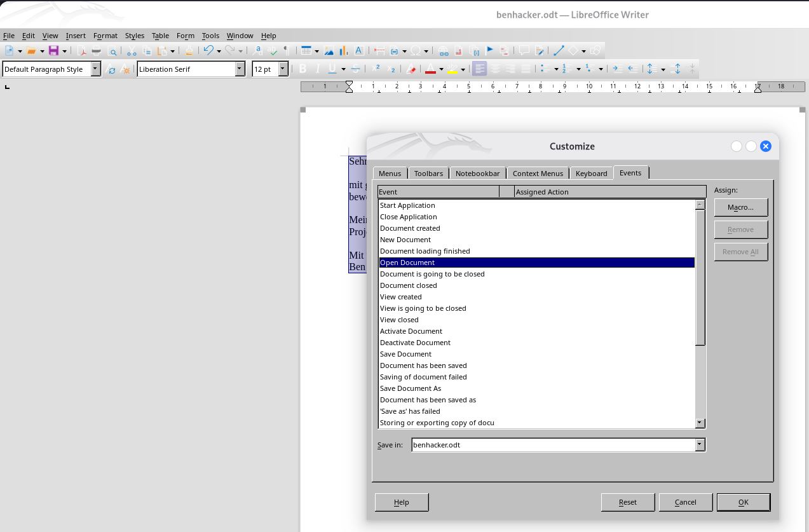This screenshot has width=809, height=532.
Task: Click the Insert Hyperlink icon
Action: point(444,50)
